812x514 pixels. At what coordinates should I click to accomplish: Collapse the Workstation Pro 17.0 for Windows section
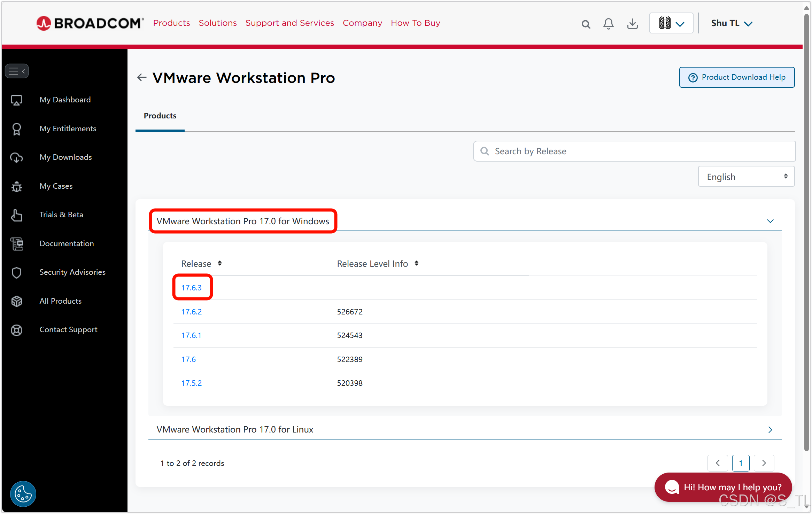770,221
